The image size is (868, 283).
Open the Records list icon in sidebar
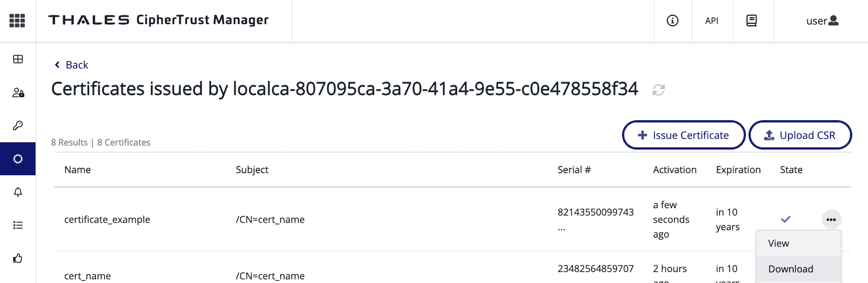click(18, 225)
